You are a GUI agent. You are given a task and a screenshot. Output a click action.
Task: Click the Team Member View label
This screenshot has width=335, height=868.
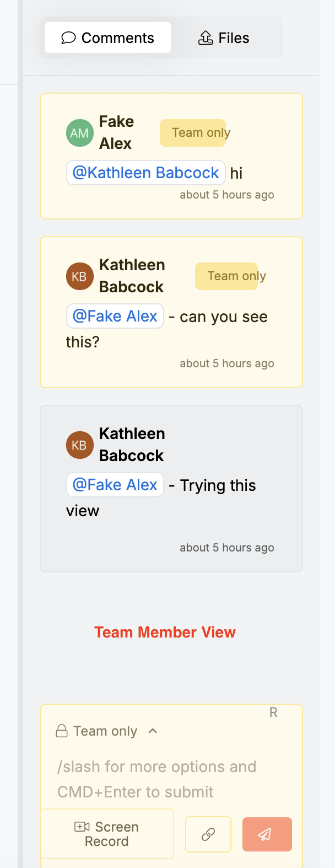pyautogui.click(x=165, y=632)
